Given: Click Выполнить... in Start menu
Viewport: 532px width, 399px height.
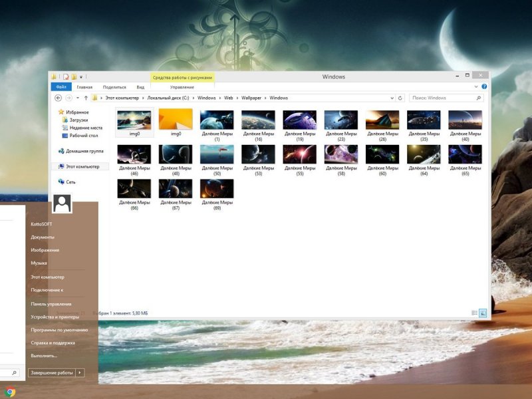Looking at the screenshot, I should tap(44, 356).
